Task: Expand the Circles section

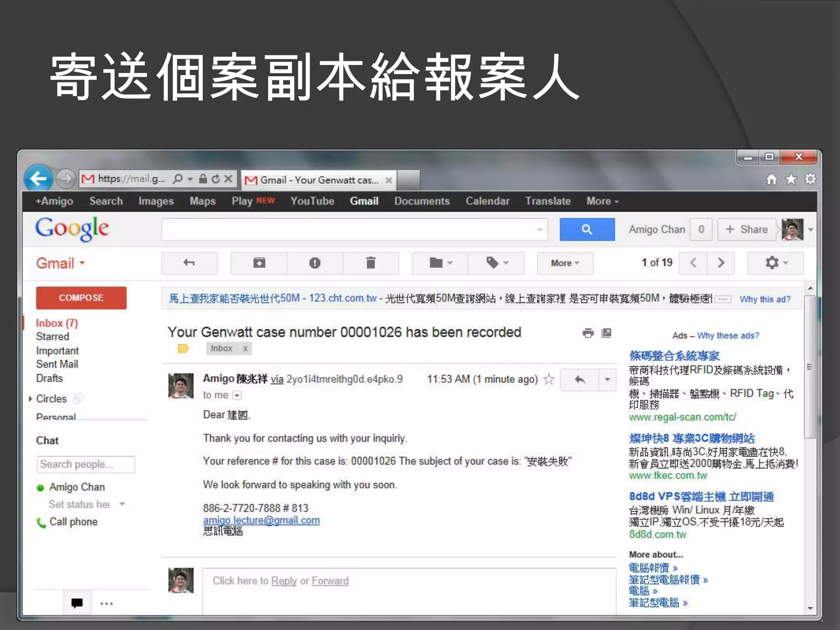Action: click(30, 399)
